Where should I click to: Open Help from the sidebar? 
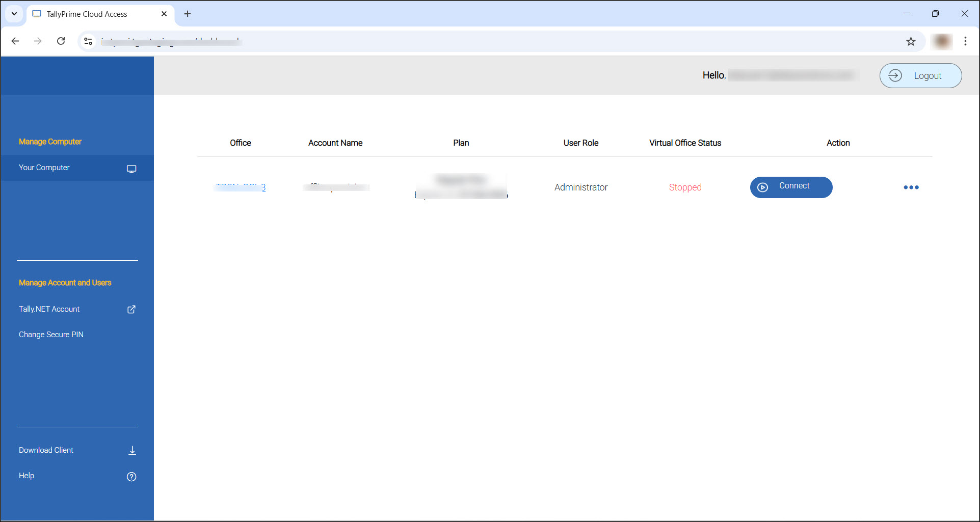(27, 476)
